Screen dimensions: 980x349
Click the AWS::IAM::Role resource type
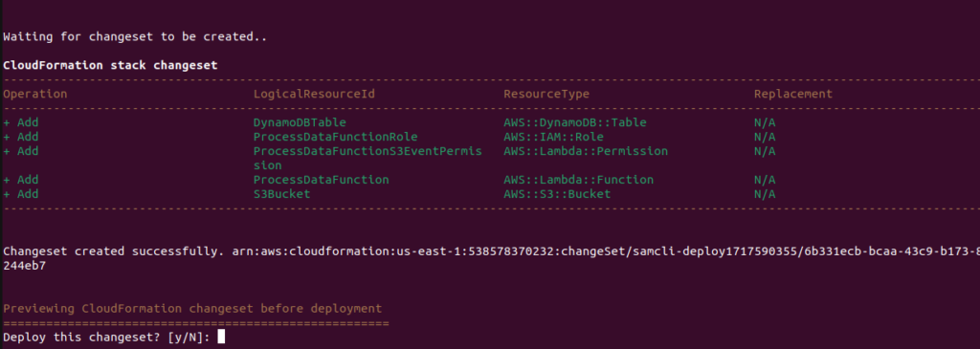[x=554, y=137]
